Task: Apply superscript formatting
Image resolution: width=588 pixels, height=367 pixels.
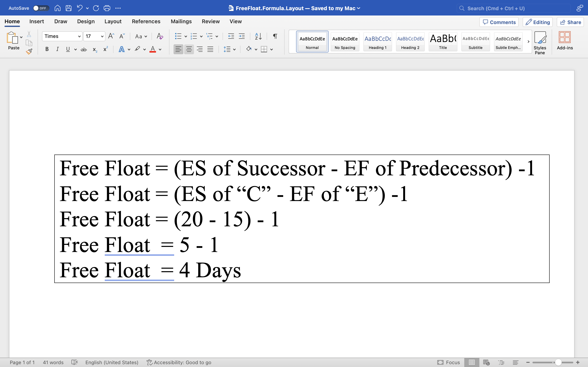Action: coord(105,49)
